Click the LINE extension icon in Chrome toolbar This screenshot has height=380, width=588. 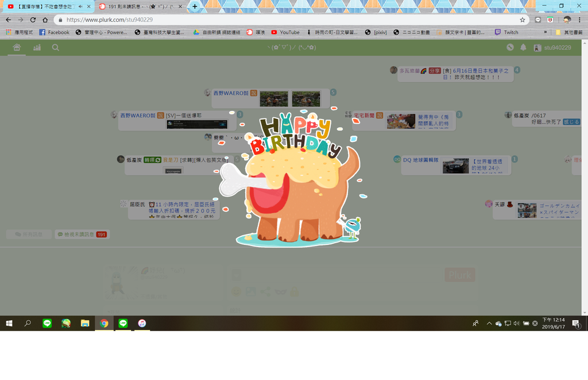point(537,20)
